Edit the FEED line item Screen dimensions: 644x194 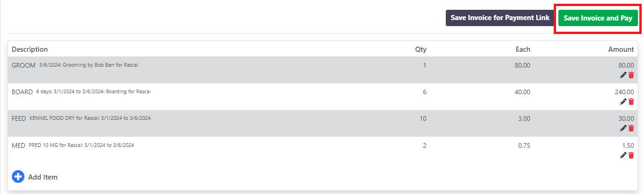624,128
